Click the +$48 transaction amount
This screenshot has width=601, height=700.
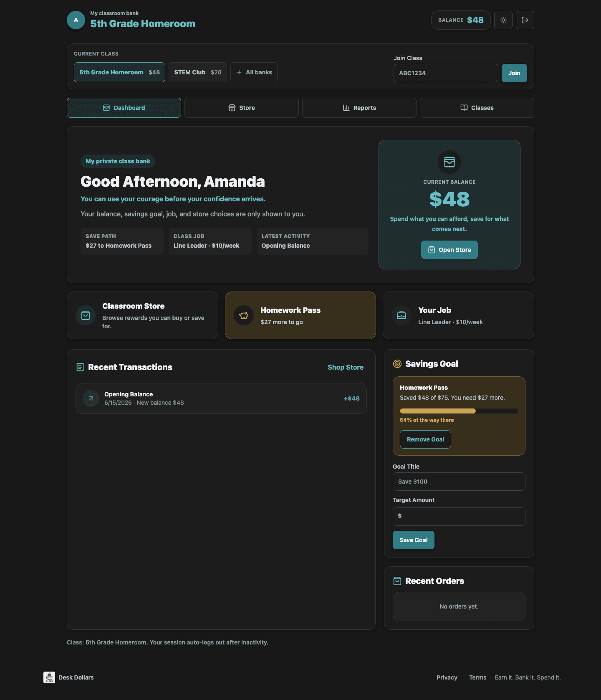click(x=351, y=398)
